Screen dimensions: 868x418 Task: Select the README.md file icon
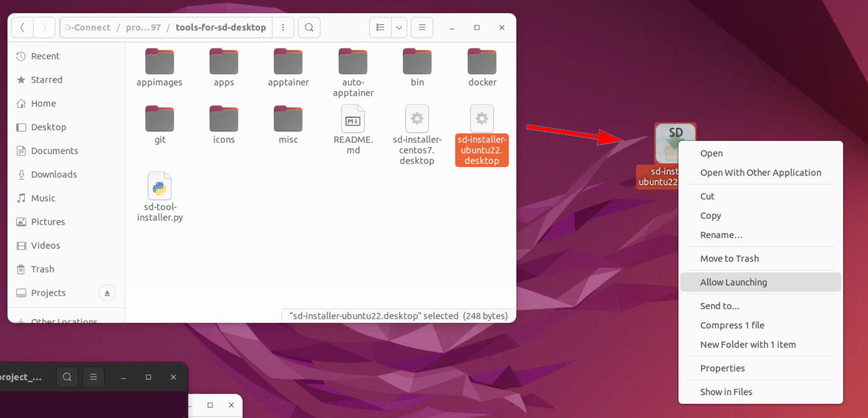point(353,120)
